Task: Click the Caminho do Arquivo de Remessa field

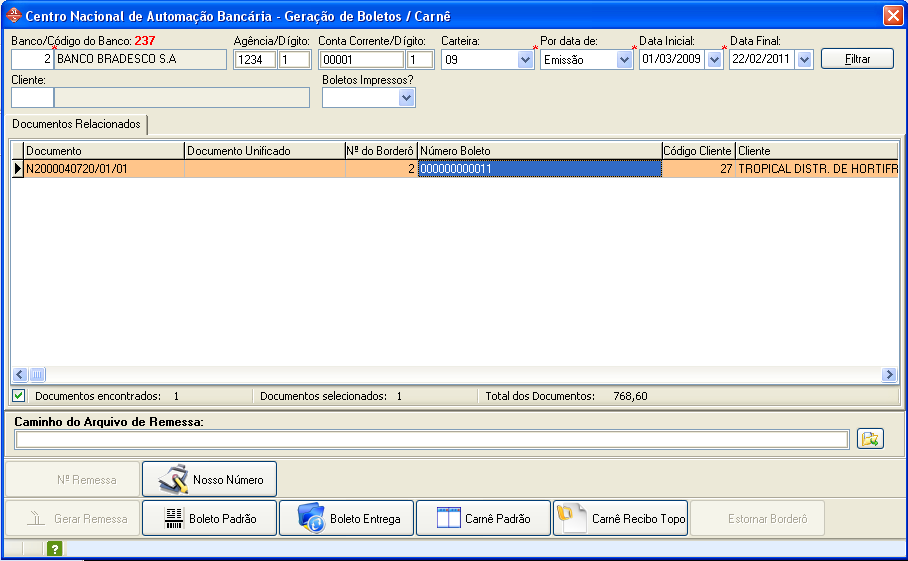Action: click(432, 439)
